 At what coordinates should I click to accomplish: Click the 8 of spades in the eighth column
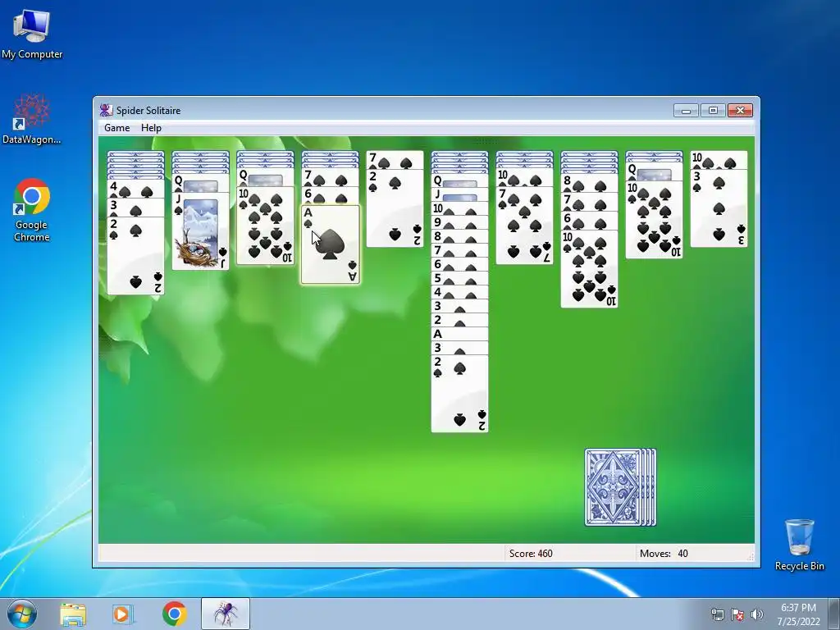[x=589, y=183]
